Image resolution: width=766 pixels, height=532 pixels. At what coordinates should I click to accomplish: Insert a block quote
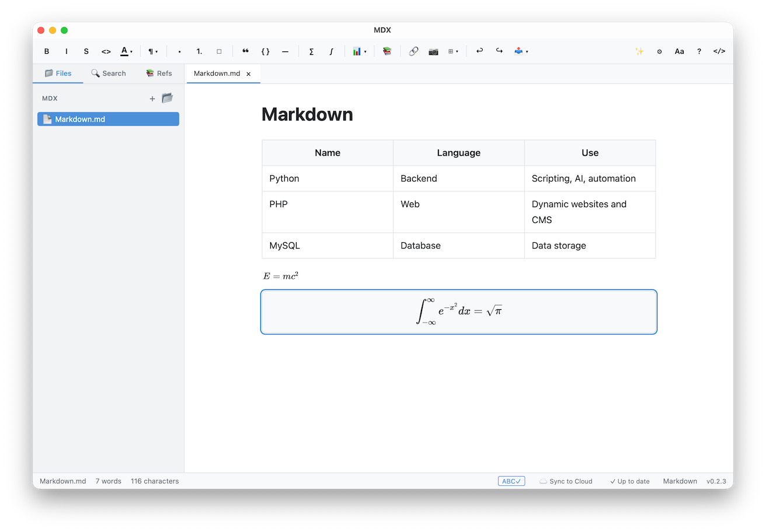(x=245, y=51)
